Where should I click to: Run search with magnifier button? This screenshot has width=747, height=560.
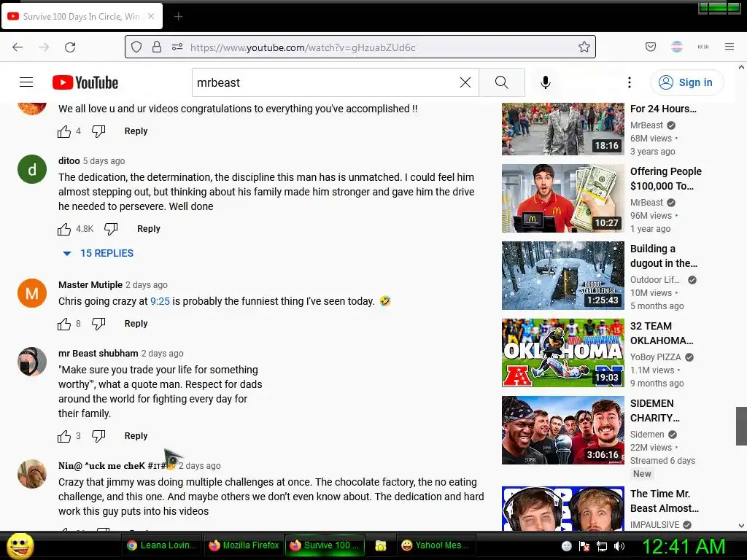[502, 82]
